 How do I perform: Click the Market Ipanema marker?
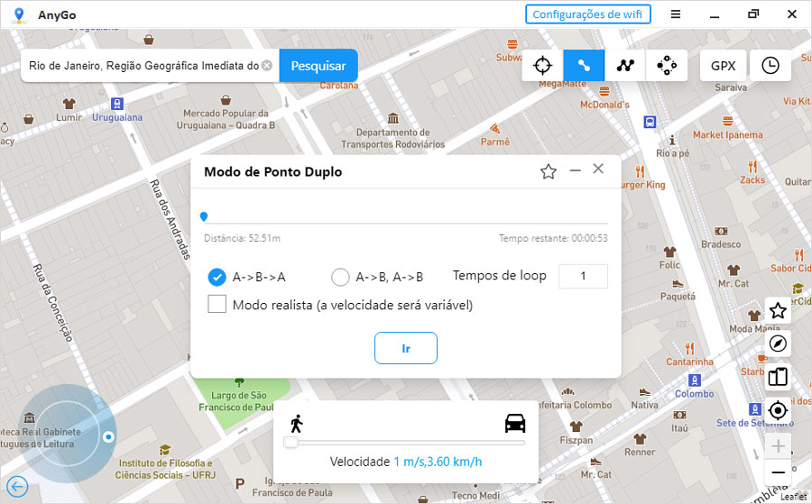coord(727,122)
